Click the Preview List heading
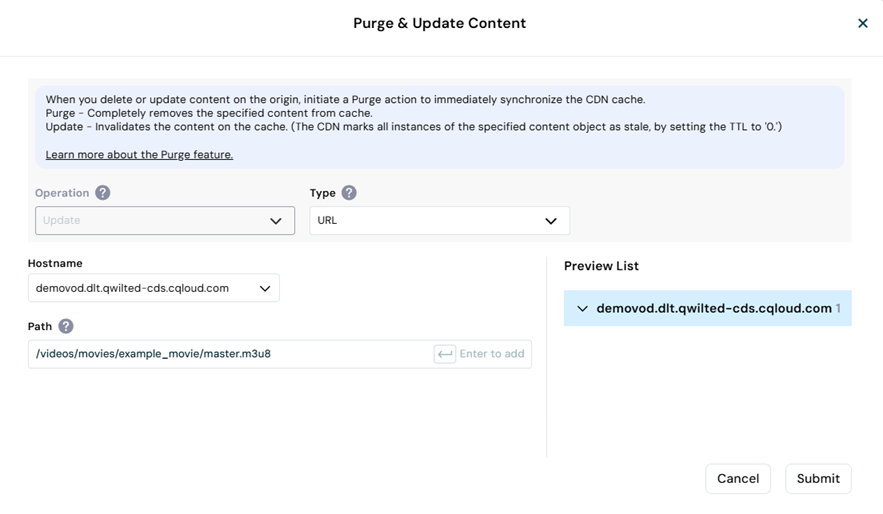883x514 pixels. [x=601, y=266]
